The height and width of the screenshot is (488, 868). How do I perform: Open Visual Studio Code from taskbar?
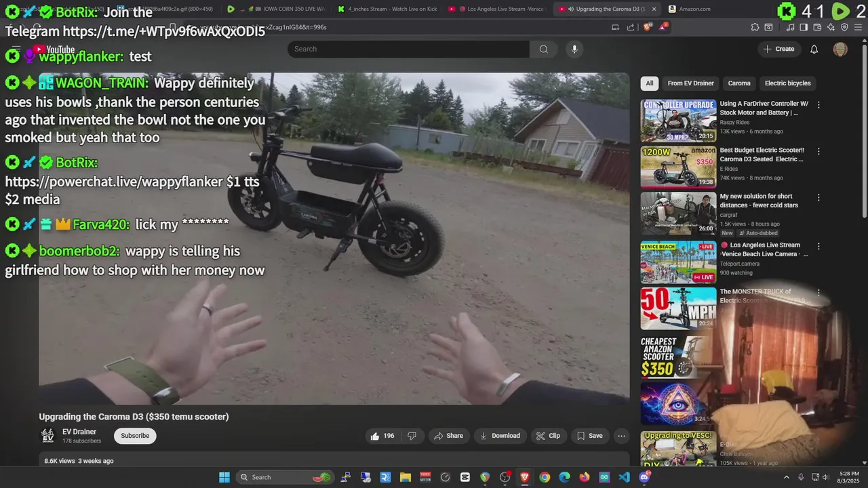tap(624, 477)
